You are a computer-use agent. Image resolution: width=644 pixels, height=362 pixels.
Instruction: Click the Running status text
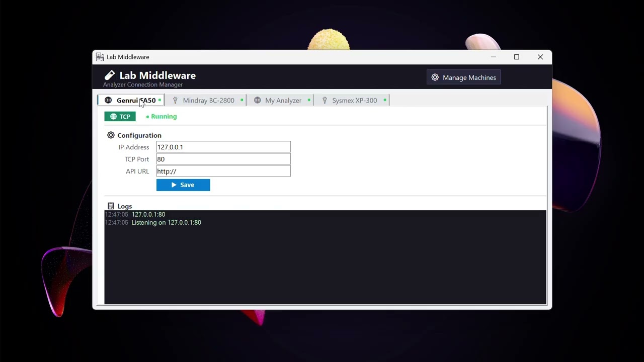164,117
